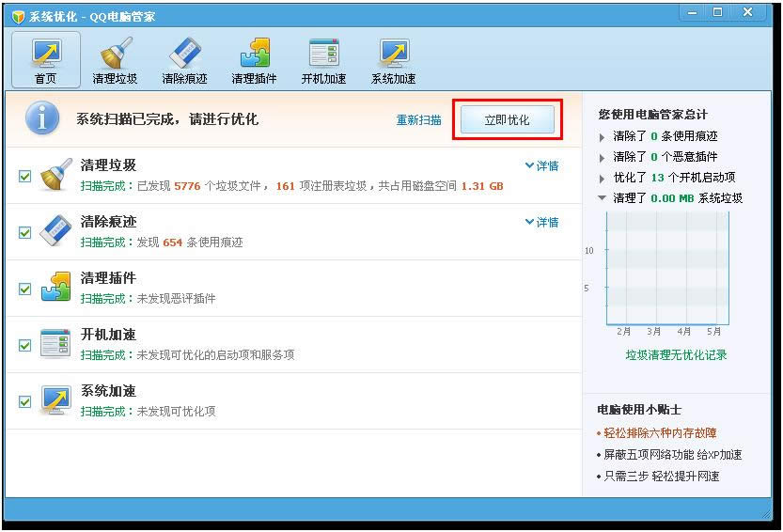Click the 重新扫描 link
783x532 pixels.
pyautogui.click(x=418, y=120)
